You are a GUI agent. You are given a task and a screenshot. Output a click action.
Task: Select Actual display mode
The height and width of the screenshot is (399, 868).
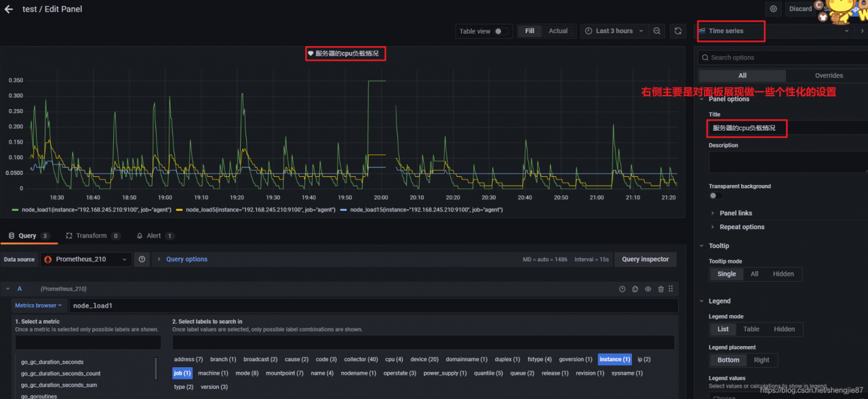click(x=558, y=31)
